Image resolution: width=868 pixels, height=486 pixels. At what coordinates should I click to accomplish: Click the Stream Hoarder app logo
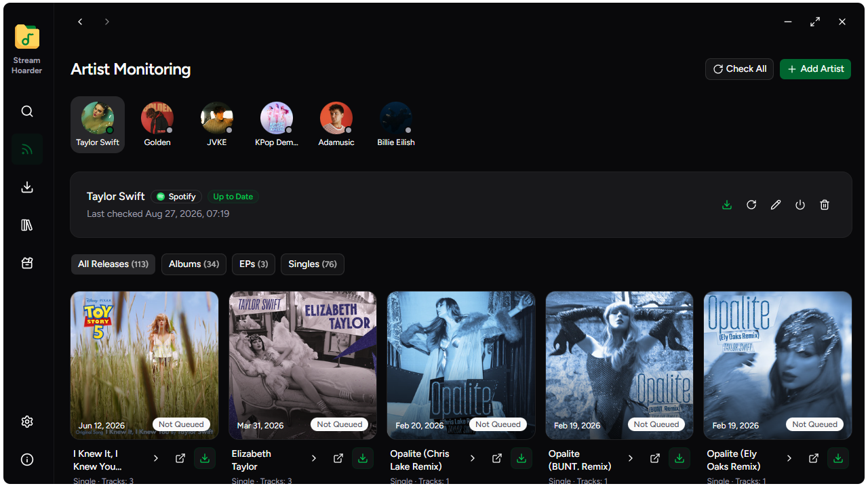[x=27, y=37]
